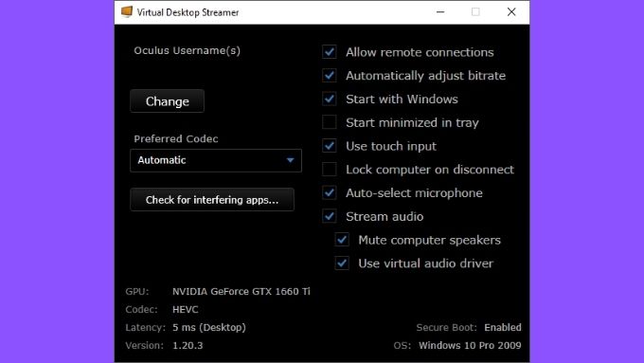Screen dimensions: 644x363
Task: Click the Oculus Username(s) label
Action: pos(187,50)
